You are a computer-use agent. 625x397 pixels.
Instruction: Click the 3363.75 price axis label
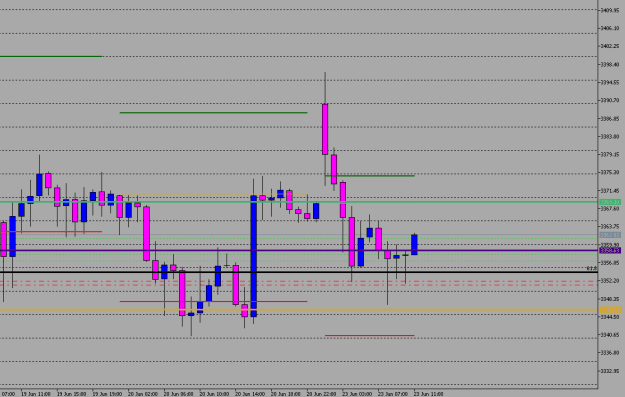(x=610, y=227)
